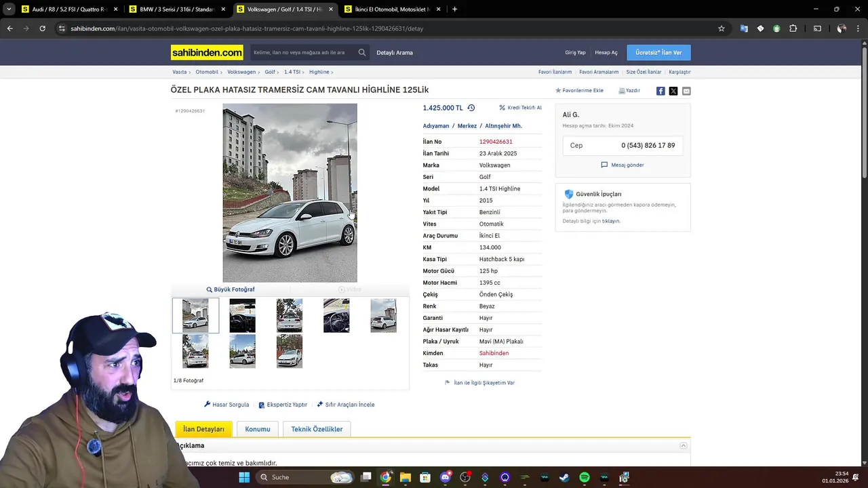
Task: Close the Volkswagen Golf 1.4 TSI tab
Action: tap(331, 9)
